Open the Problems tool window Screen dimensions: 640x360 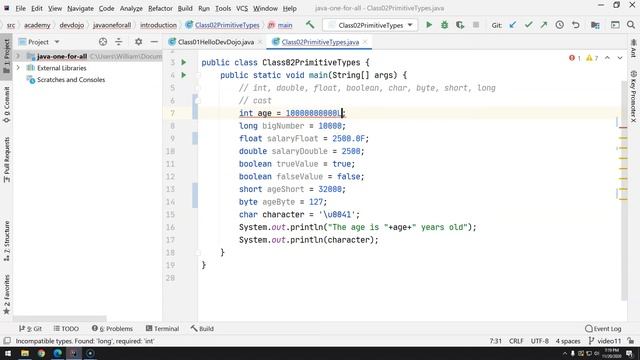click(x=112, y=329)
